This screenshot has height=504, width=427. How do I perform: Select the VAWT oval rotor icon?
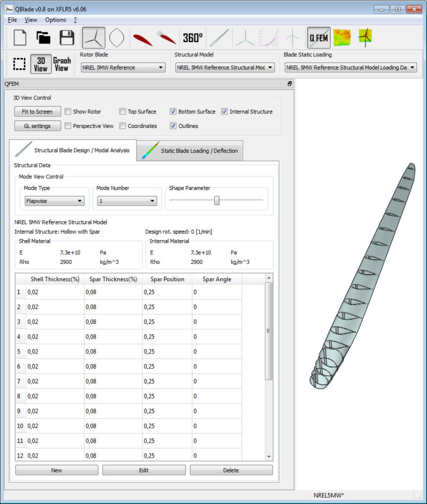tap(117, 38)
